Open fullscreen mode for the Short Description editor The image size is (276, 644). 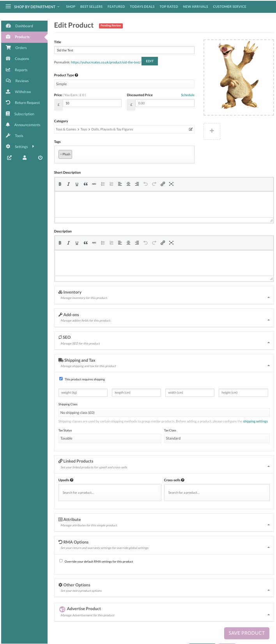click(171, 184)
